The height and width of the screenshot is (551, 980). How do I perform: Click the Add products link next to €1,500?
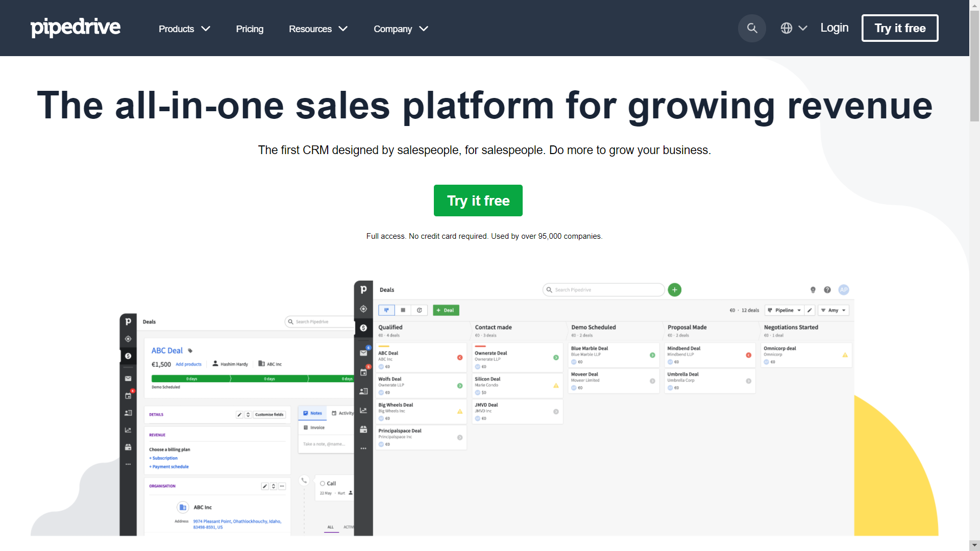[188, 364]
